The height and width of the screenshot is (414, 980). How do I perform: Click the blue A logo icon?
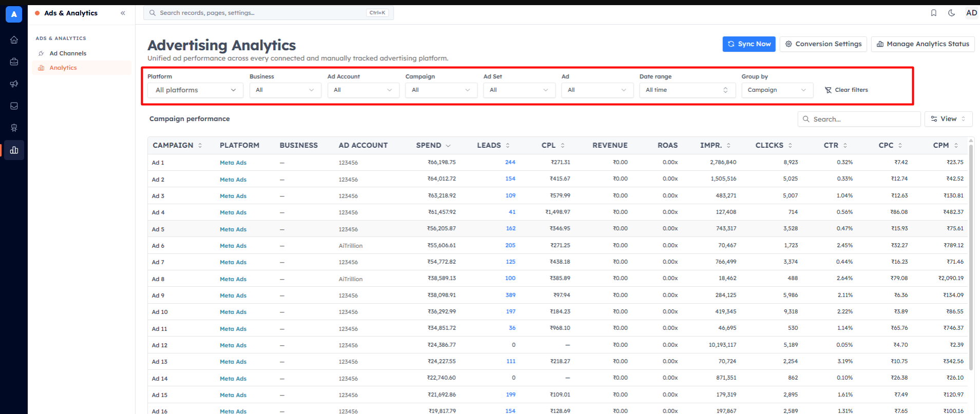click(14, 14)
